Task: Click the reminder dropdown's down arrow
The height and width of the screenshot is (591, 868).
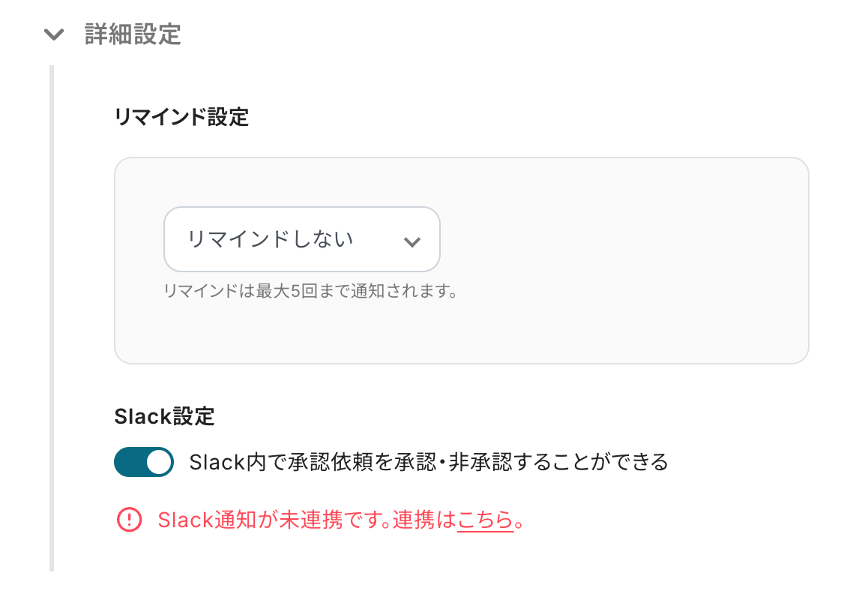Action: [x=412, y=241]
